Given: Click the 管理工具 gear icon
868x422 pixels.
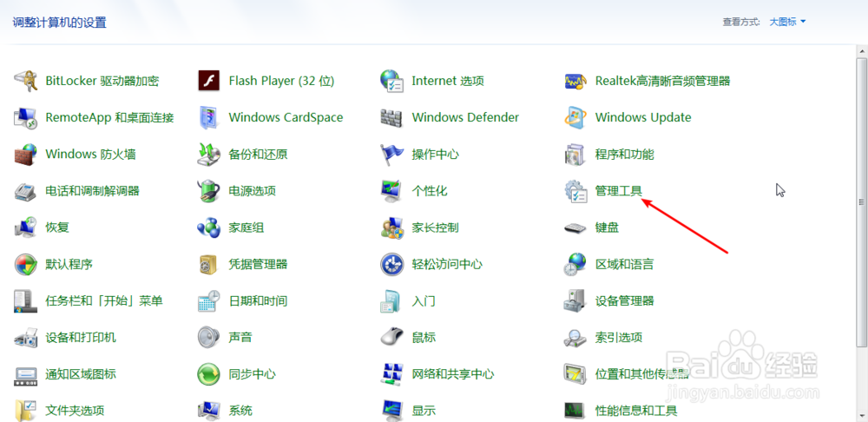Looking at the screenshot, I should [575, 191].
